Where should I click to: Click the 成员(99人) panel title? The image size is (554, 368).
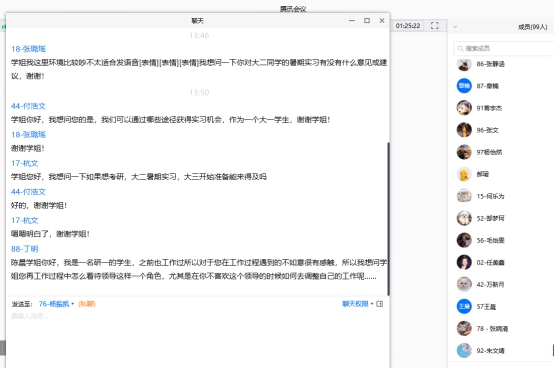pos(532,27)
